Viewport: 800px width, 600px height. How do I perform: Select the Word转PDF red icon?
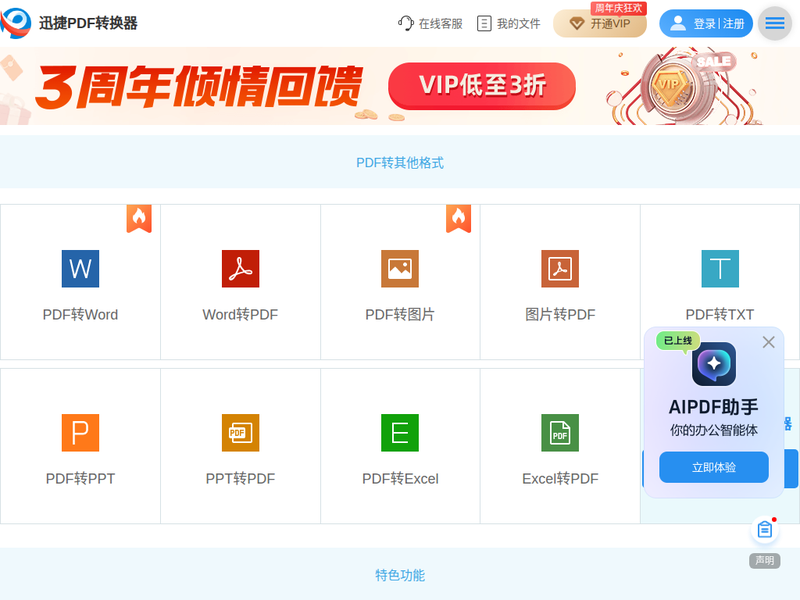[240, 269]
